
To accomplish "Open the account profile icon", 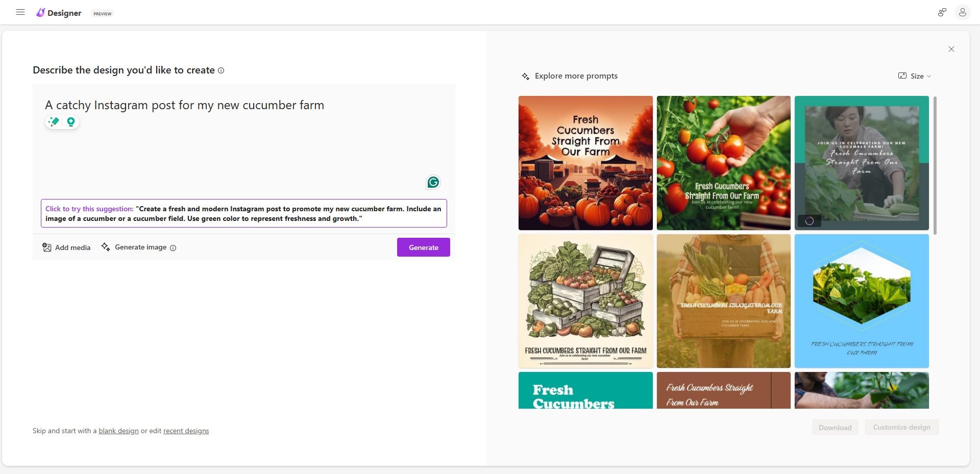I will (963, 12).
